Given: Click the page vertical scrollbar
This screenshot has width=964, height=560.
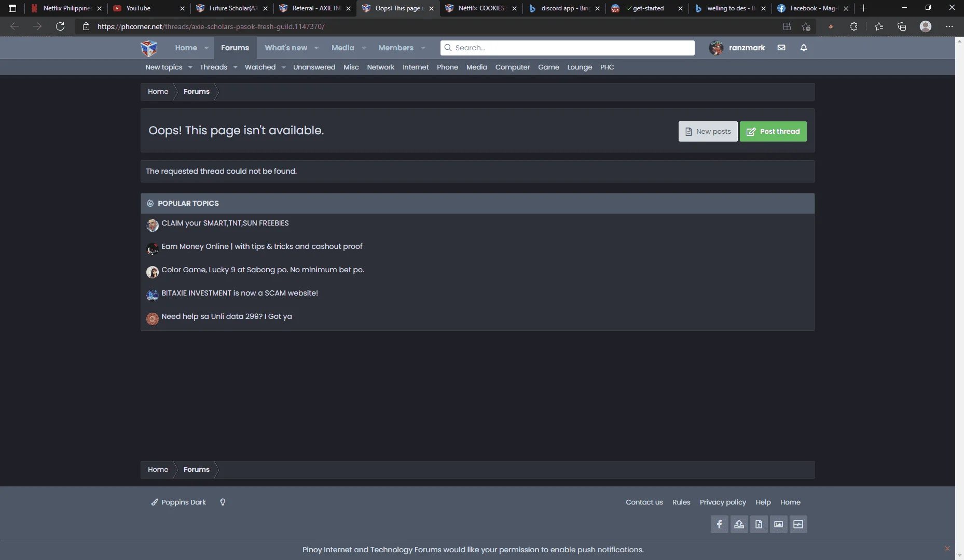Looking at the screenshot, I should click(x=959, y=298).
